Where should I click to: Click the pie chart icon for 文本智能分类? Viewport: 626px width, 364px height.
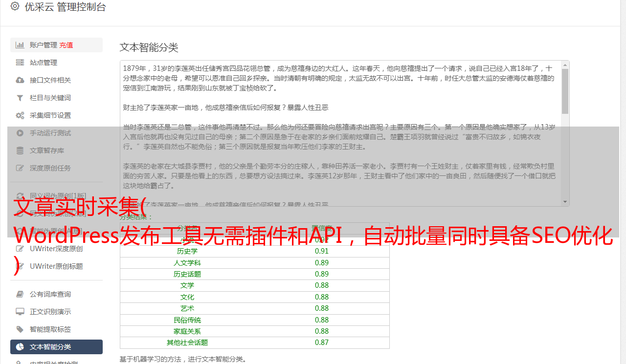pyautogui.click(x=20, y=347)
